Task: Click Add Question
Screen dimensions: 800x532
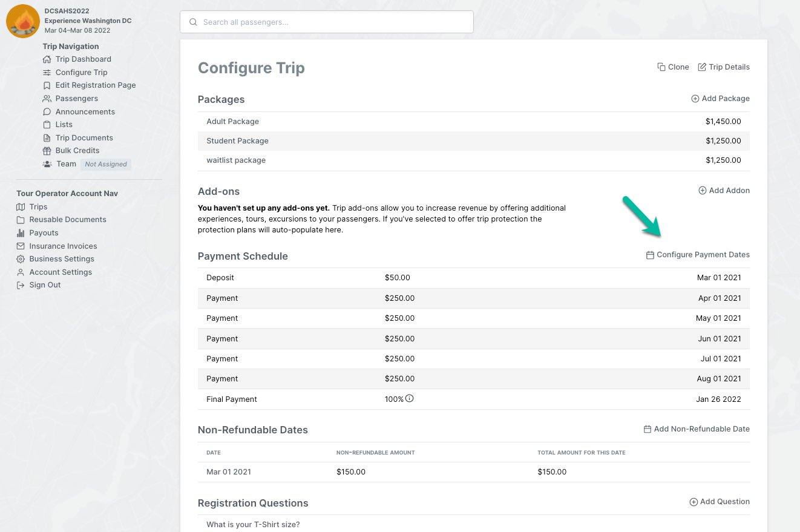Action: [720, 502]
